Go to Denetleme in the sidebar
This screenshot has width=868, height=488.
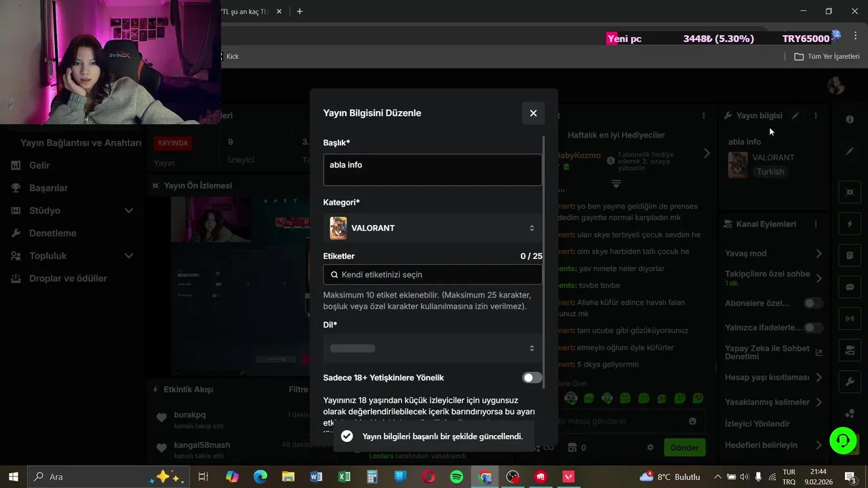click(x=52, y=233)
